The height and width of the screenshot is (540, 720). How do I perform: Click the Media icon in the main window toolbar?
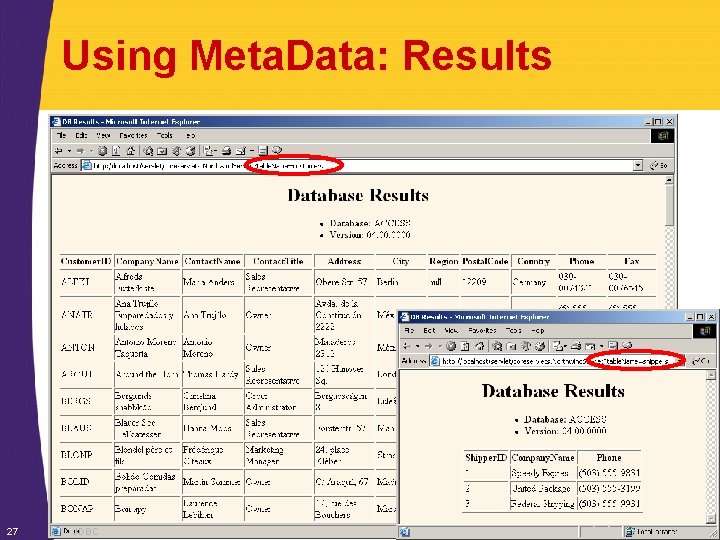pos(176,151)
